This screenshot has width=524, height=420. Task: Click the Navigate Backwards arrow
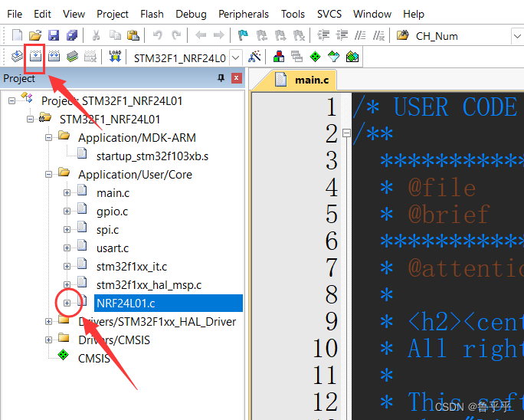201,35
